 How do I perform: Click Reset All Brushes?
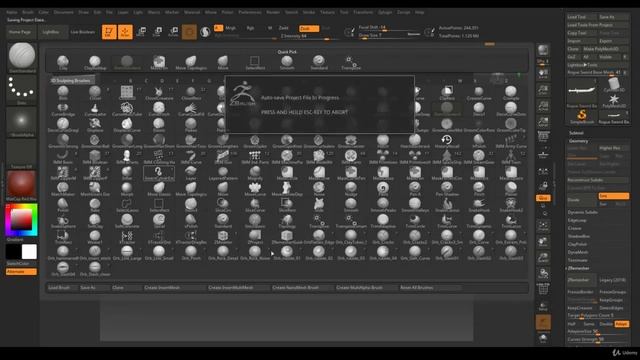(430, 288)
